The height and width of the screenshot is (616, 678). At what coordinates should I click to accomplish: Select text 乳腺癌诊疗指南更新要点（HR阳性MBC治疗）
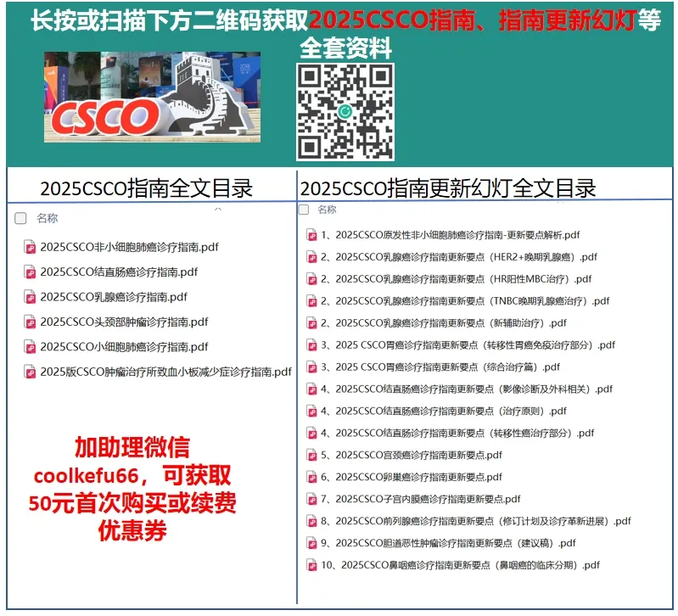pyautogui.click(x=457, y=279)
